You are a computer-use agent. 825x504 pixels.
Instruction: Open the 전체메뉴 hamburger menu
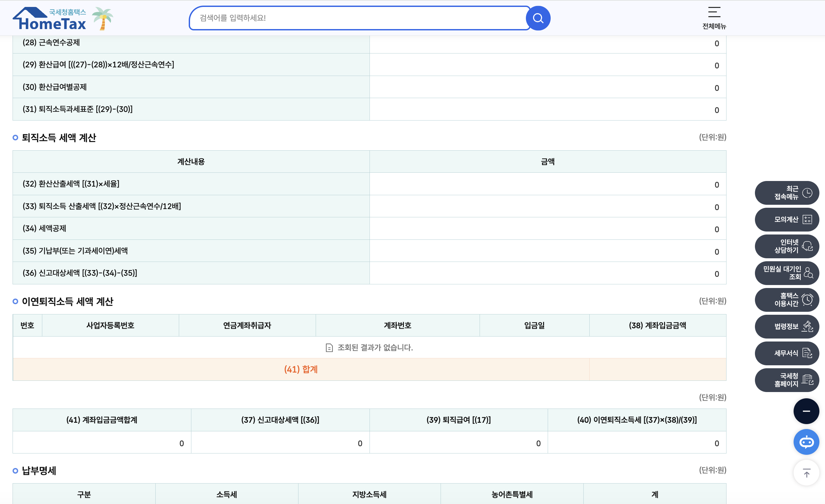714,18
